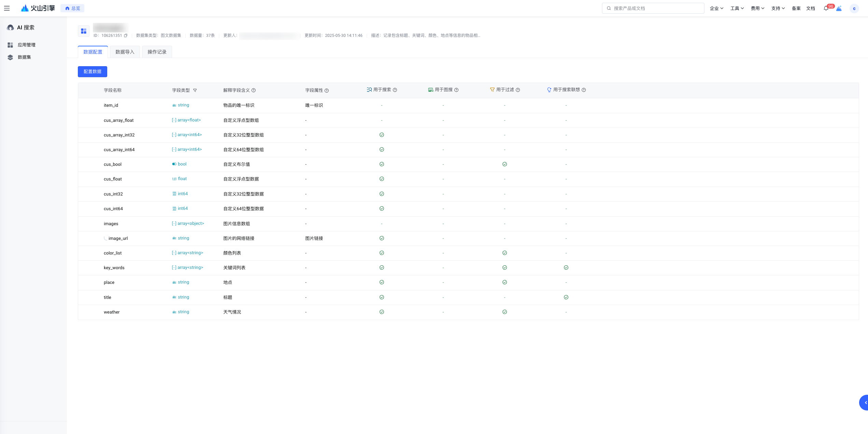Click the search magnifier icon
This screenshot has height=434, width=868.
coord(609,8)
